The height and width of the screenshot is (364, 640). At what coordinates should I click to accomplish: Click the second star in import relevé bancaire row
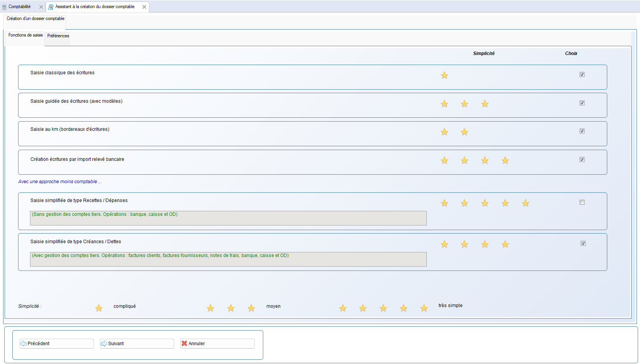pos(465,160)
